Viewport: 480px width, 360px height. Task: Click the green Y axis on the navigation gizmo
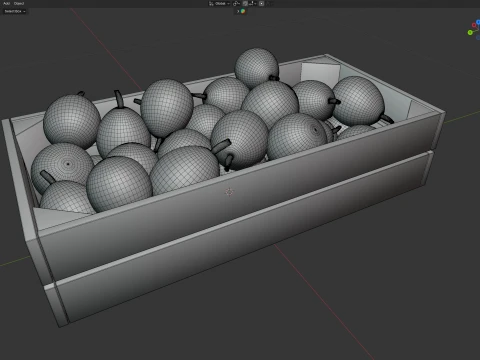coord(470,33)
